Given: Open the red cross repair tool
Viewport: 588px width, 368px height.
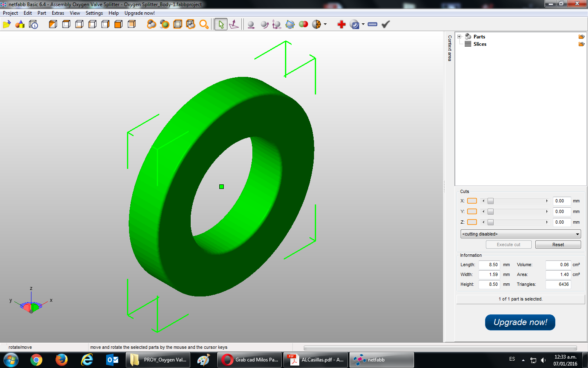Looking at the screenshot, I should (342, 25).
